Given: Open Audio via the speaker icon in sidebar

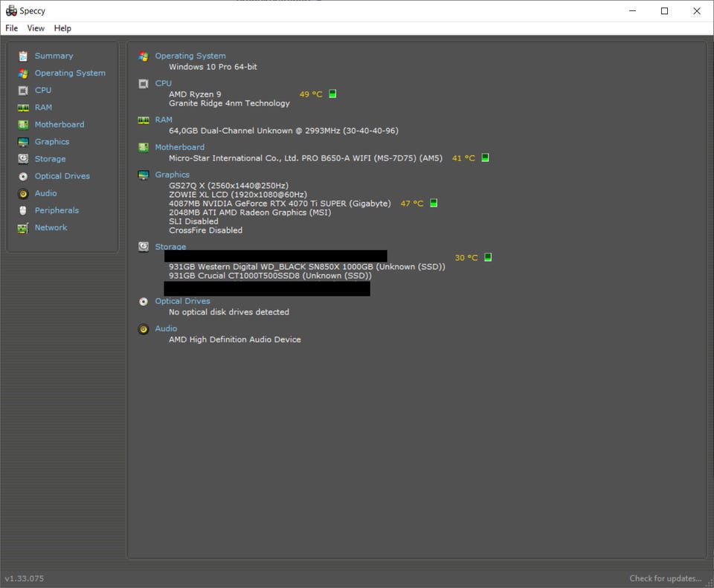Looking at the screenshot, I should tap(23, 193).
